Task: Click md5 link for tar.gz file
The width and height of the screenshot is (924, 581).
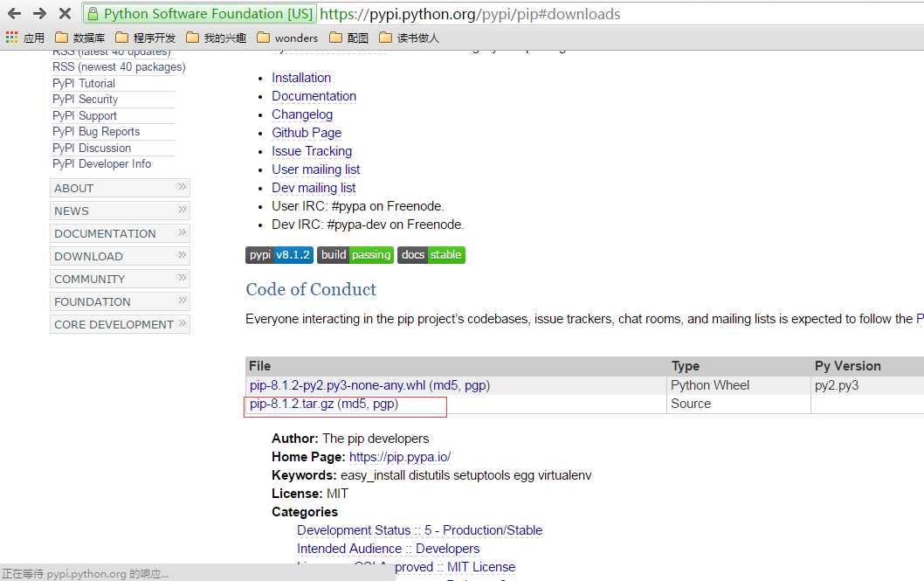Action: click(355, 405)
